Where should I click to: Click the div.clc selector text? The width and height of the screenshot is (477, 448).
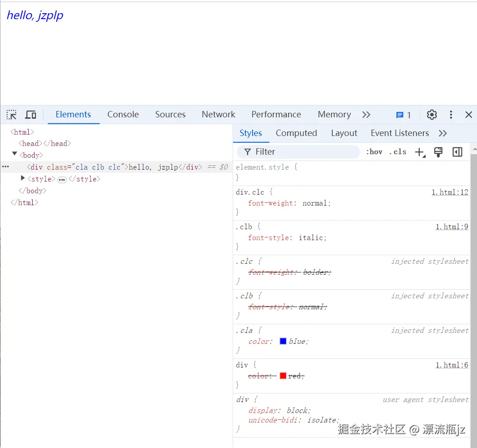tap(250, 192)
